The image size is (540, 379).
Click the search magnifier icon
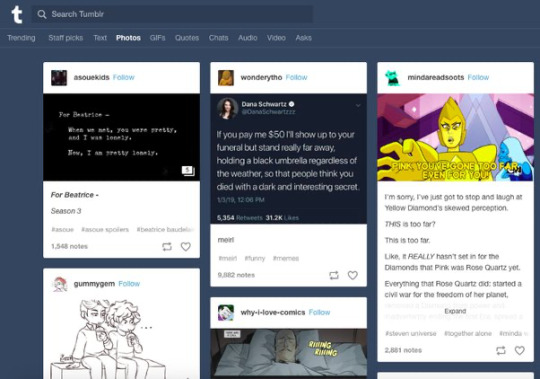click(42, 14)
